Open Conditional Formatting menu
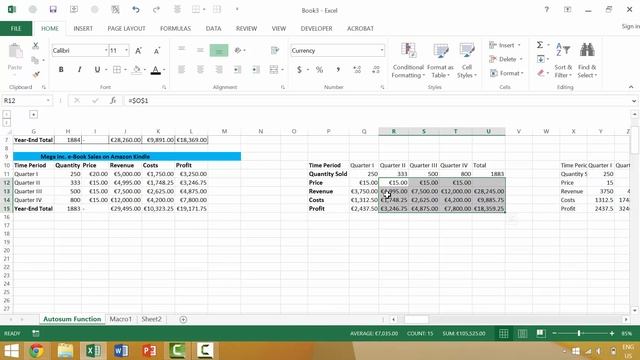 408,60
